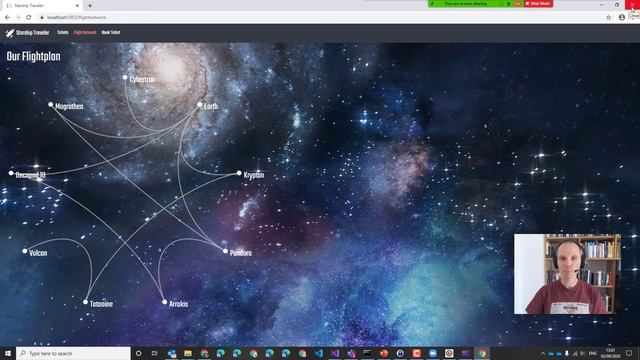640x360 pixels.
Task: Close the Starship Traveler browser tab
Action: [x=78, y=6]
